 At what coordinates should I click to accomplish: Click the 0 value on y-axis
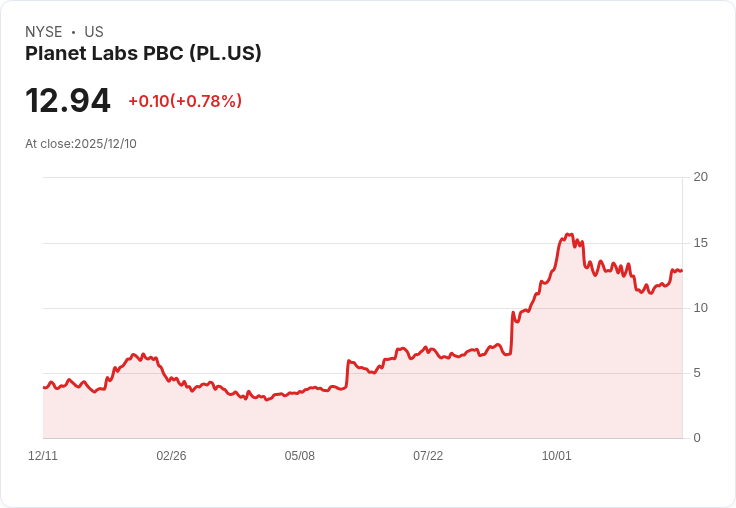697,438
